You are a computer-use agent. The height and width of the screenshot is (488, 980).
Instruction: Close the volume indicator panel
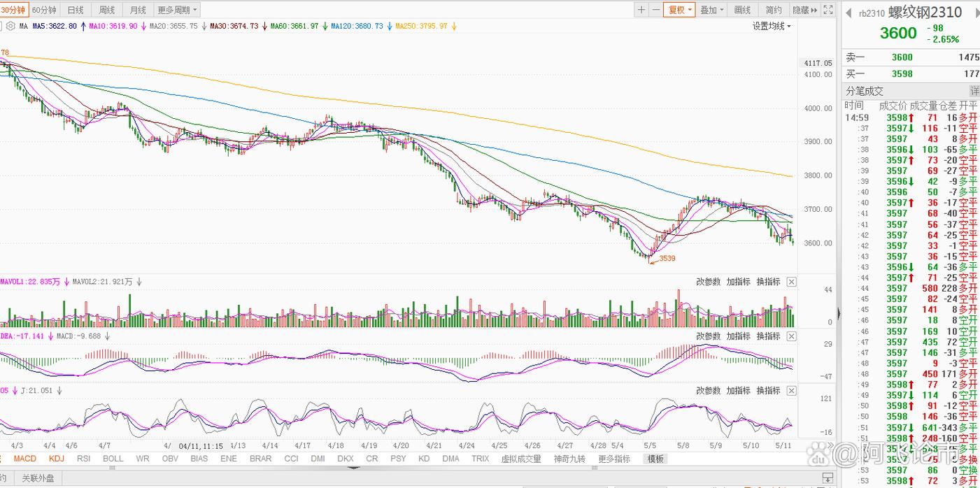[x=791, y=282]
